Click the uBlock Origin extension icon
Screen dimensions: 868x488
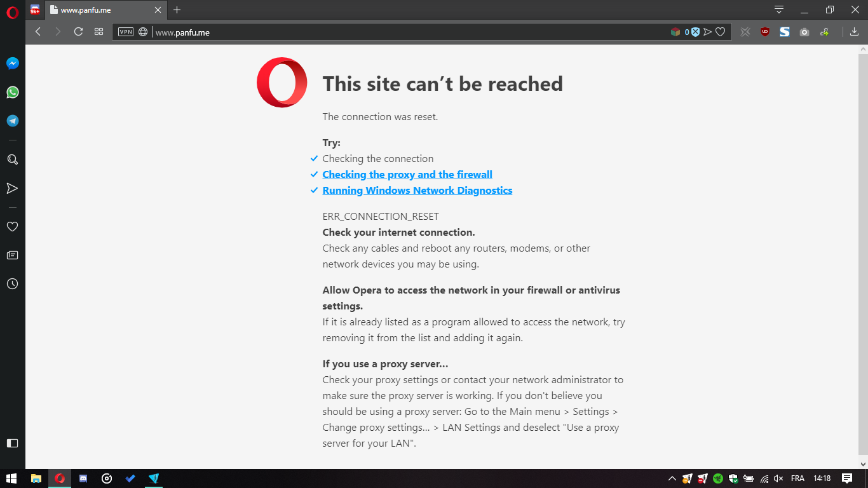coord(765,32)
